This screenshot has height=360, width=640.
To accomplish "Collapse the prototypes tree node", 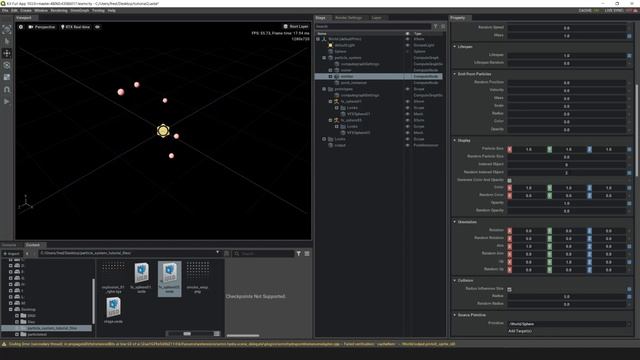I will click(x=324, y=89).
